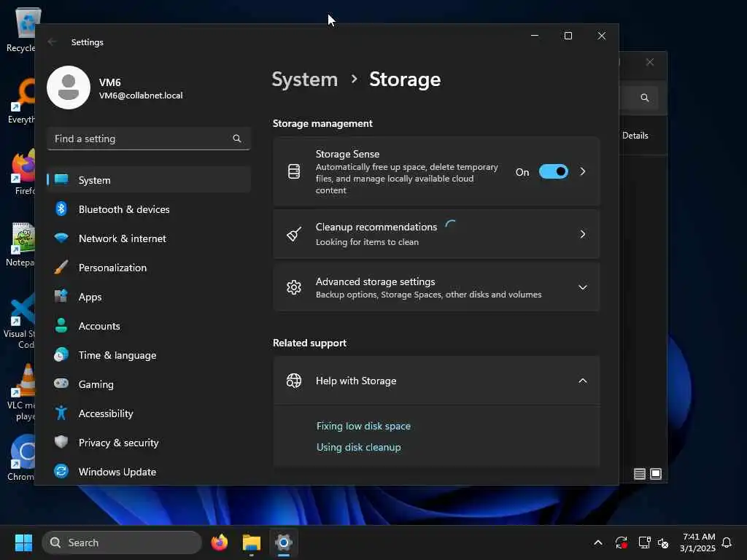Open Apps settings category

tap(149, 297)
